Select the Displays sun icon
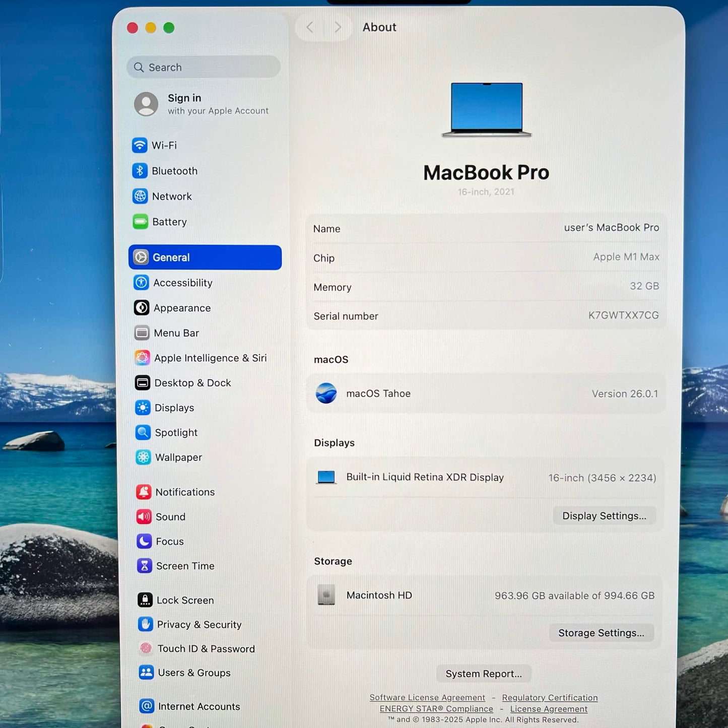 tap(143, 408)
